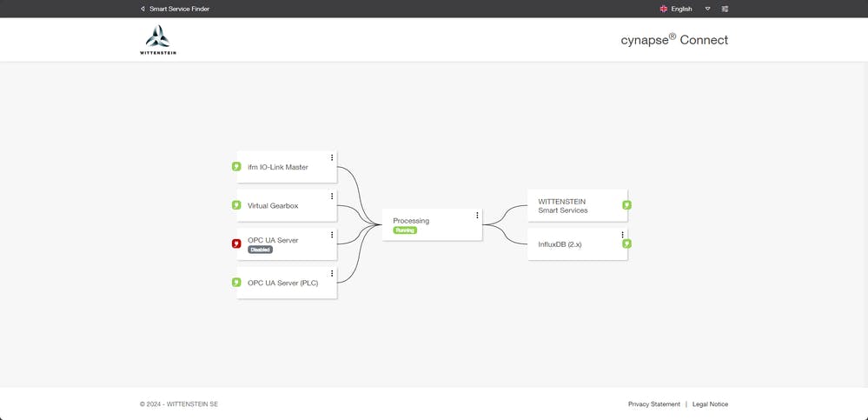Click the UK flag language icon
Viewport: 868px width, 420px height.
(x=663, y=9)
